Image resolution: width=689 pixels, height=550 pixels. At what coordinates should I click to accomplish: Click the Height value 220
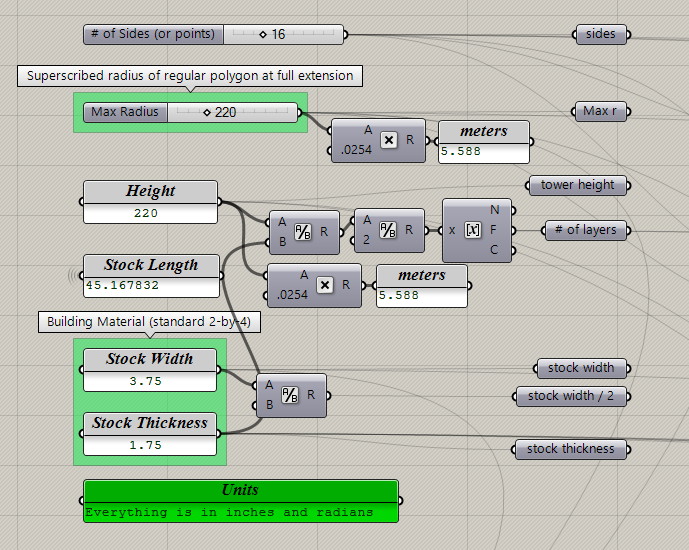[x=146, y=213]
